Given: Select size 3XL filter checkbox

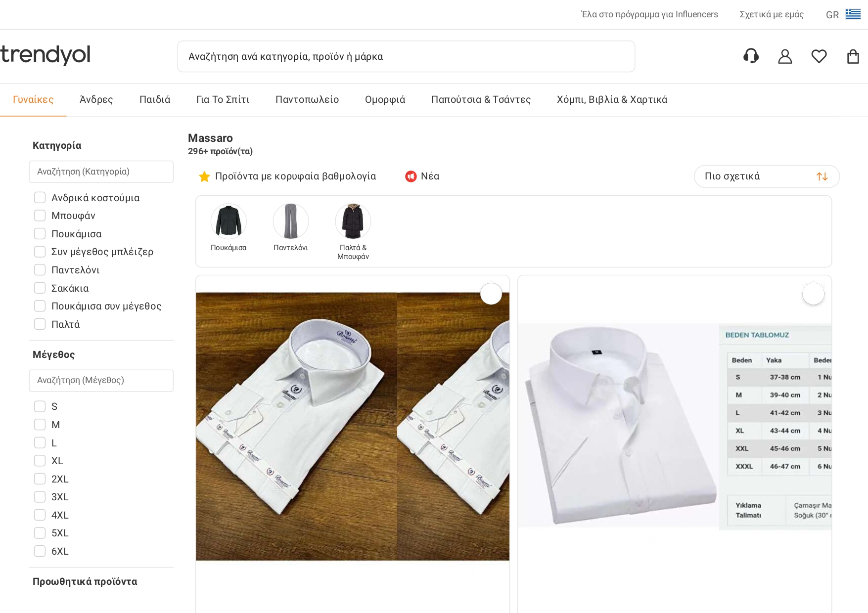Looking at the screenshot, I should click(40, 497).
